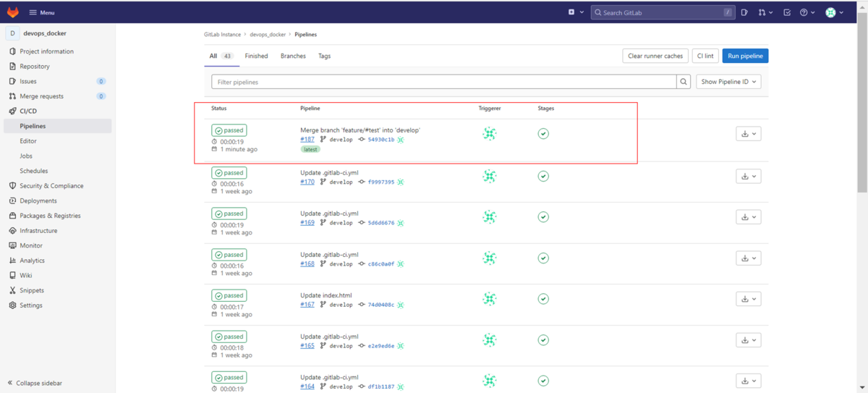
Task: Switch to the Branches tab
Action: point(293,56)
